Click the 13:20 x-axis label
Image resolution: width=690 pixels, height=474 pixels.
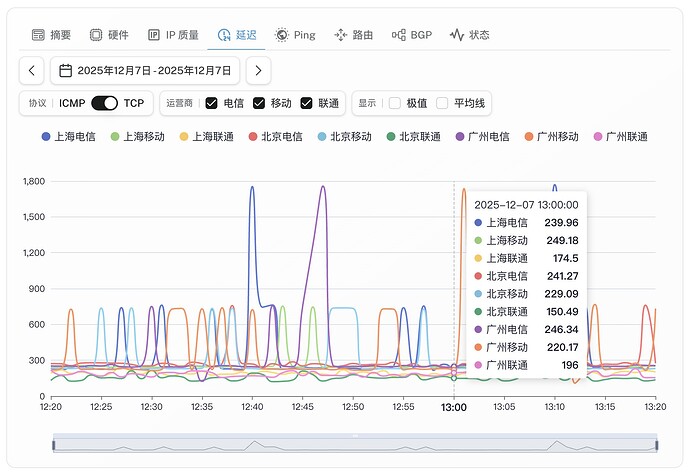coord(655,407)
